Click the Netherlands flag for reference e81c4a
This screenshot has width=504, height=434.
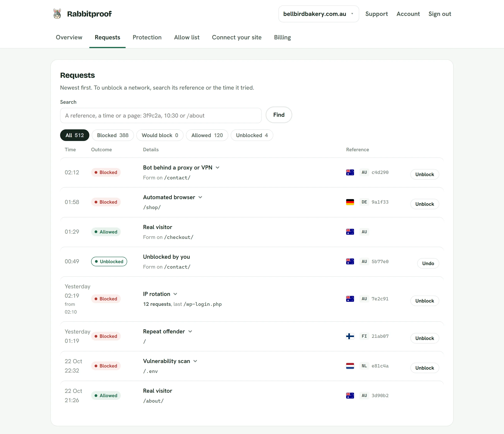[x=350, y=366]
